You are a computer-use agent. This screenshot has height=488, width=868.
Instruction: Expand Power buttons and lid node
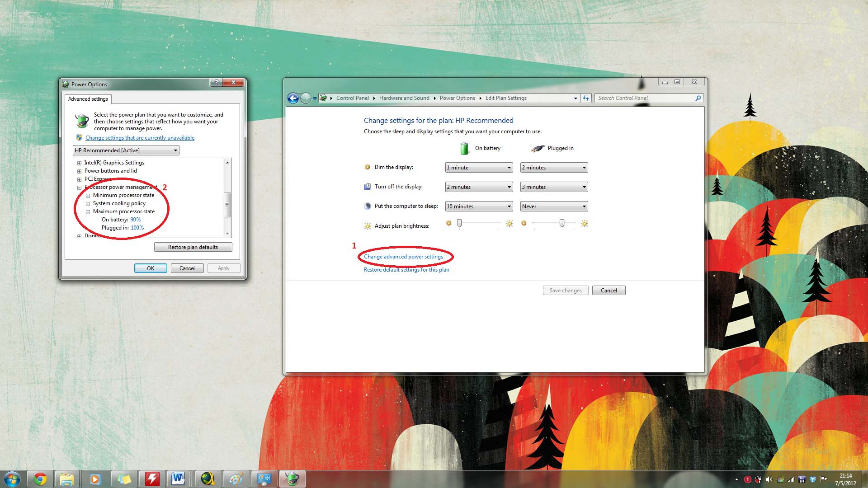79,171
